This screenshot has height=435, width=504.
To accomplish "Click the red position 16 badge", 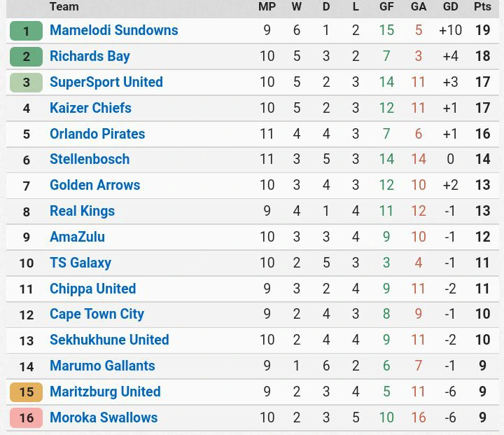I will click(27, 418).
